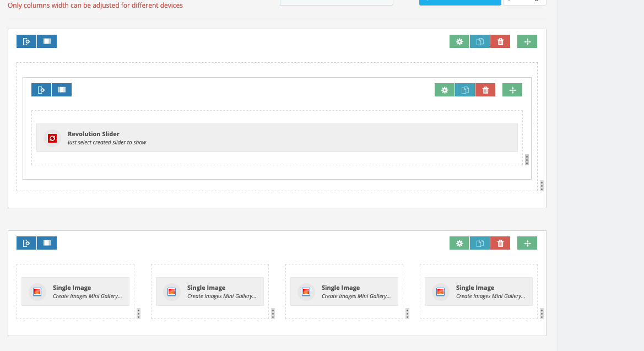Delete the outermost top row with trash icon
This screenshot has width=644, height=351.
click(500, 41)
